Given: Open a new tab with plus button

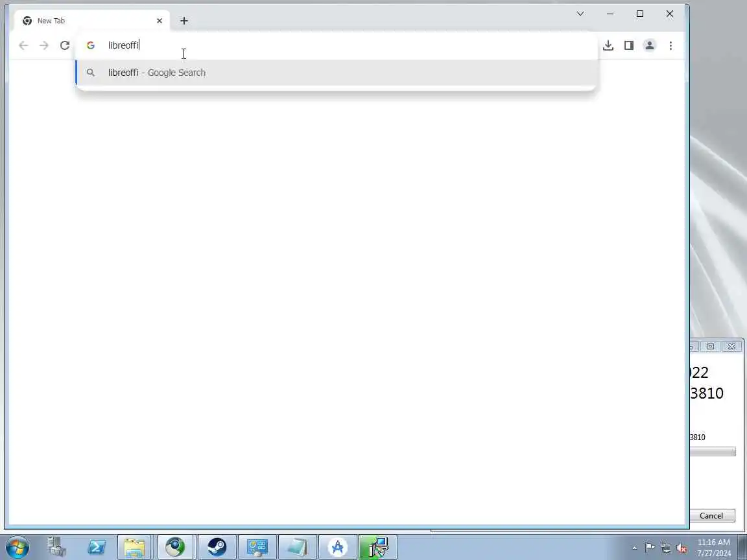Looking at the screenshot, I should (184, 21).
